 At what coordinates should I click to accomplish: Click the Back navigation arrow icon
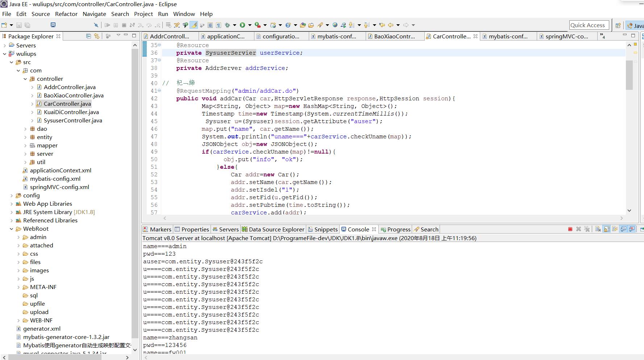coord(390,25)
